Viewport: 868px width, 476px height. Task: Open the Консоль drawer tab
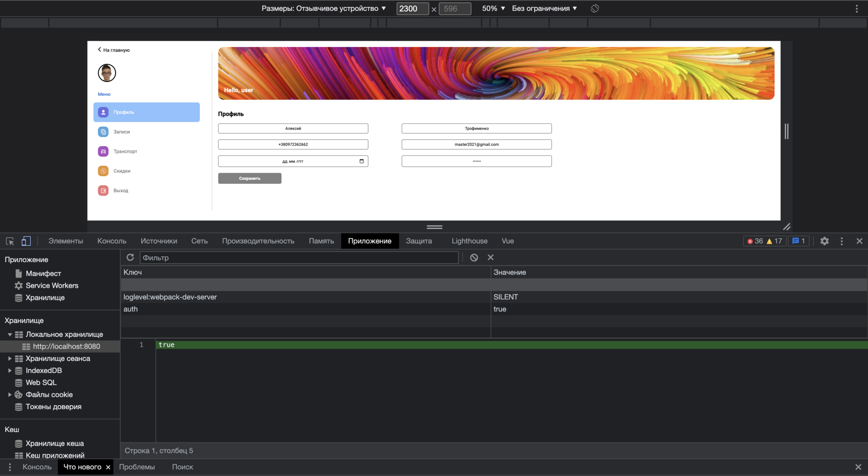click(37, 467)
